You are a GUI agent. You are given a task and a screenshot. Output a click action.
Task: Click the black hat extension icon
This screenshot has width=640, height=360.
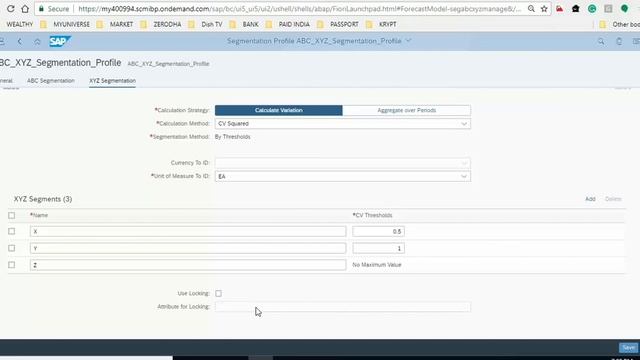[x=576, y=9]
